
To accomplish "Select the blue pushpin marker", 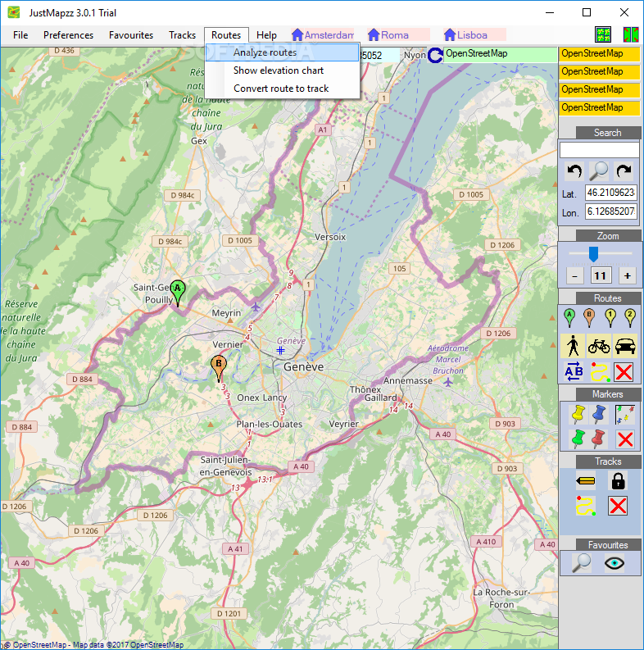I will coord(599,415).
